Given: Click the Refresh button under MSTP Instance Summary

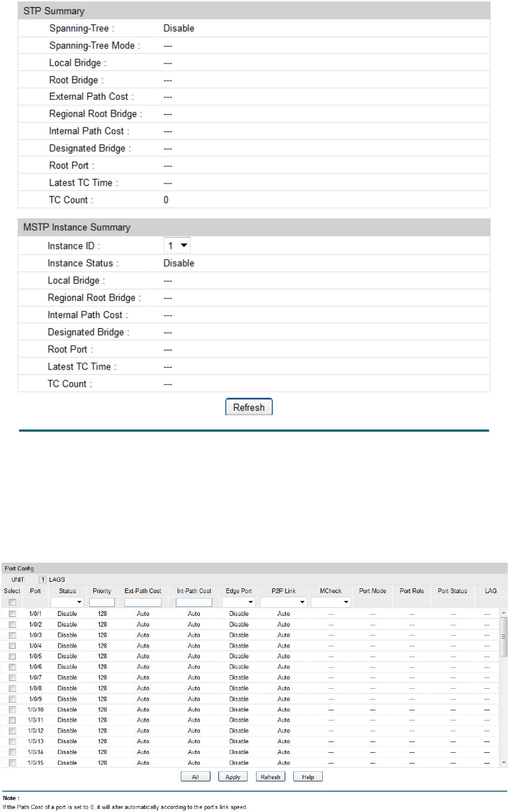Looking at the screenshot, I should pyautogui.click(x=249, y=407).
